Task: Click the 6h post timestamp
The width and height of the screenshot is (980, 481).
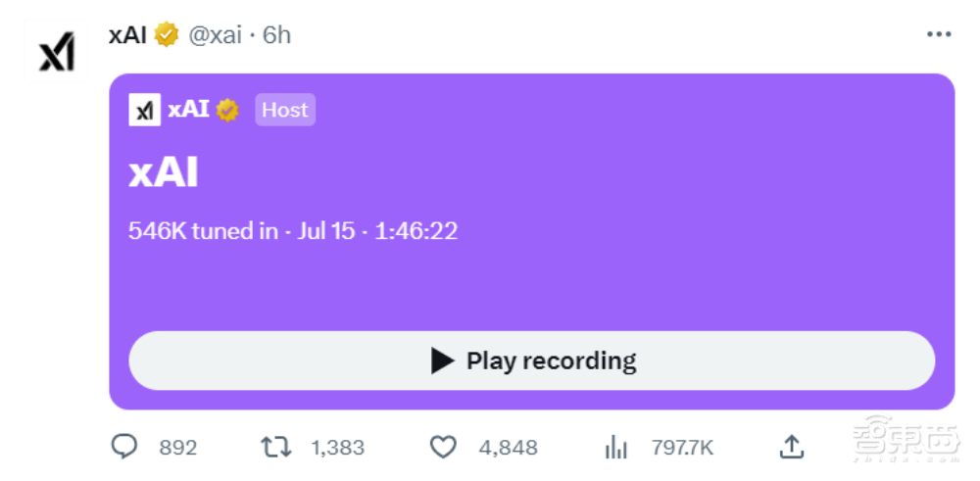Action: (277, 34)
